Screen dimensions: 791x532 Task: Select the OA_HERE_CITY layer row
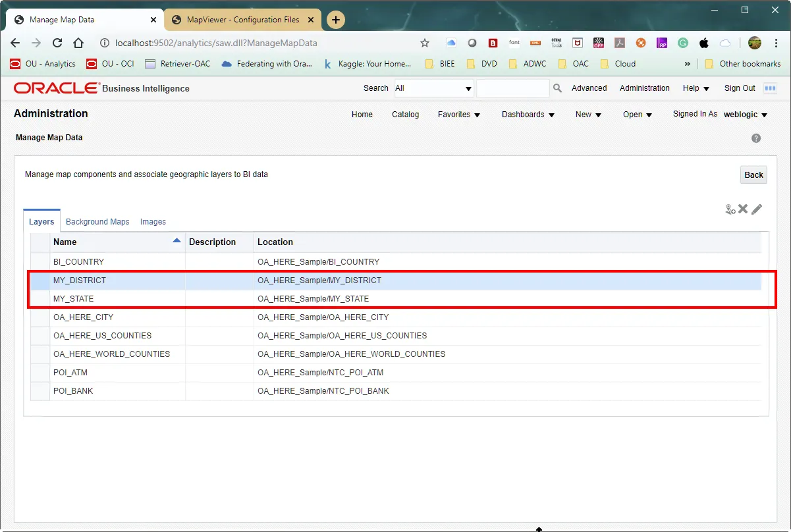83,317
